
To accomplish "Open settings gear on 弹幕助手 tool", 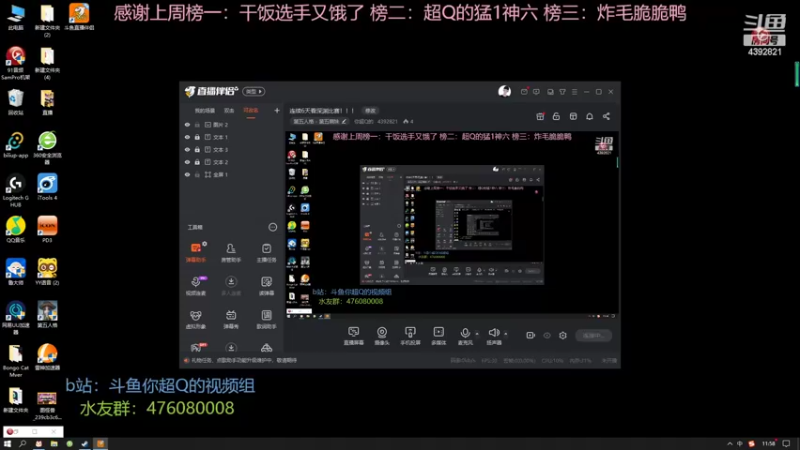I will [205, 244].
